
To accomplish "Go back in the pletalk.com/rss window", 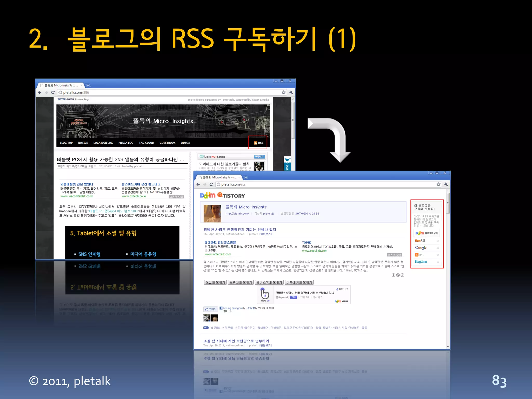I will tap(198, 184).
